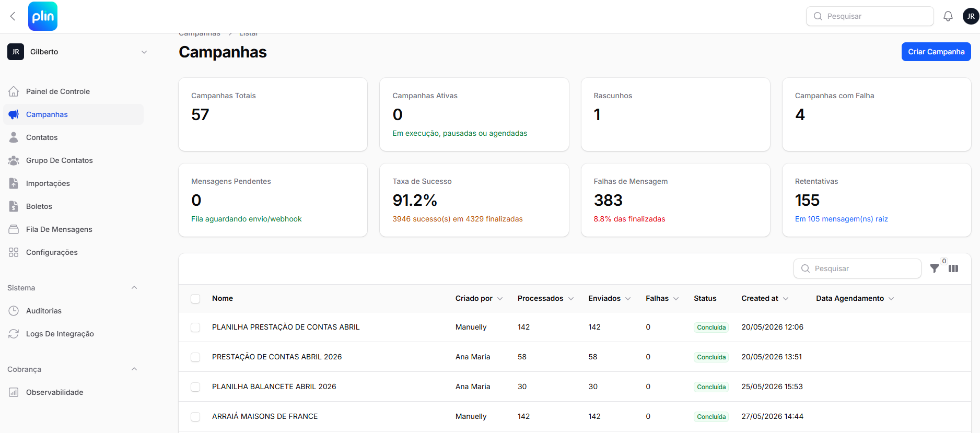Open Logs De Integração page
This screenshot has height=433, width=980.
click(x=73, y=334)
